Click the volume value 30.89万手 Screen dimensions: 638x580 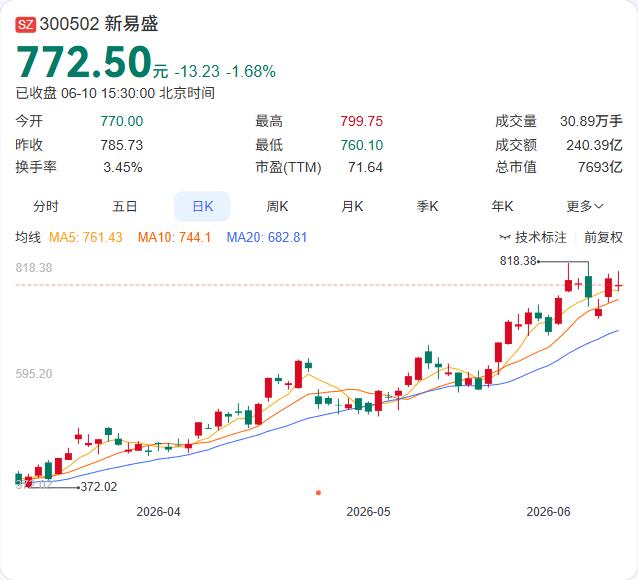(591, 121)
